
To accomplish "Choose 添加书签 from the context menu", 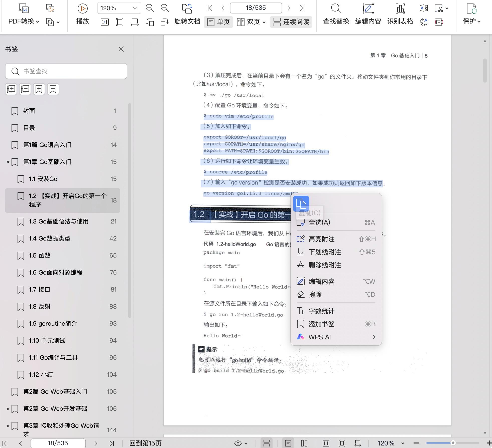I will click(336, 324).
